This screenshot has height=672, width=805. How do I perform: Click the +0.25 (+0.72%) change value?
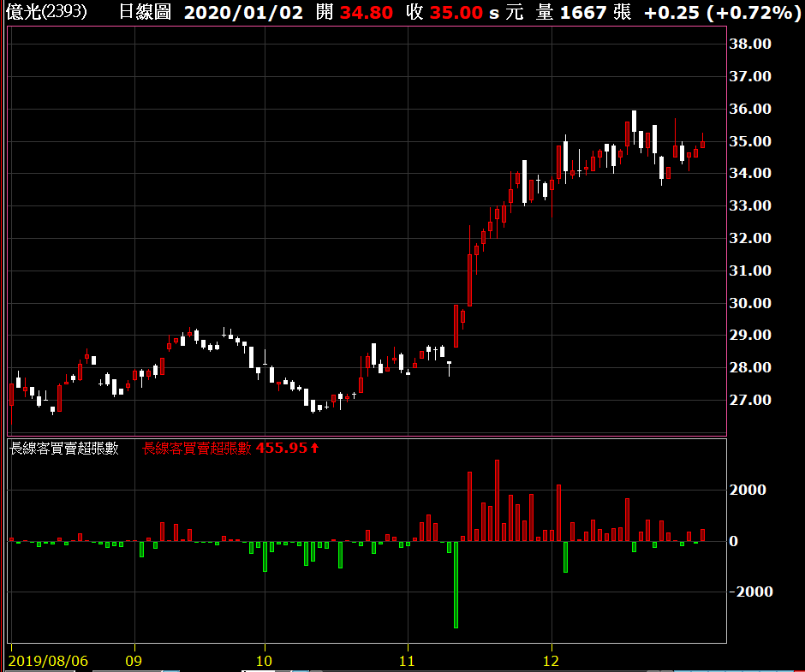coord(722,12)
